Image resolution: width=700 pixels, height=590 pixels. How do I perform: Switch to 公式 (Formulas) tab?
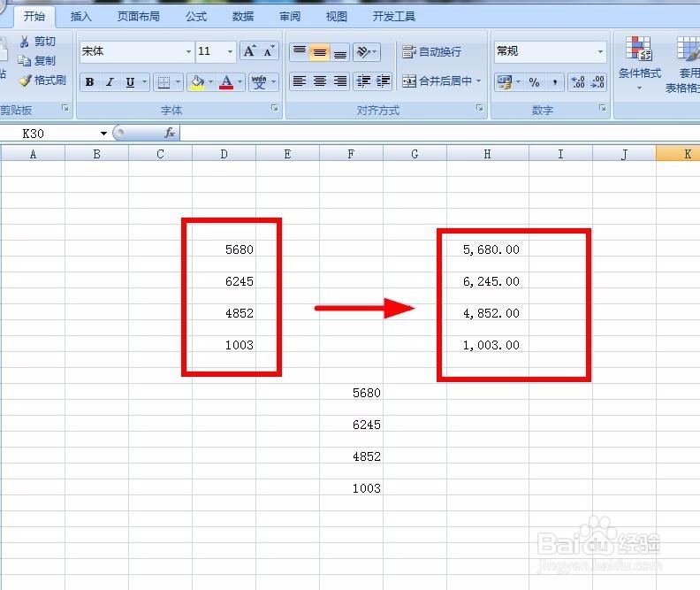(196, 17)
